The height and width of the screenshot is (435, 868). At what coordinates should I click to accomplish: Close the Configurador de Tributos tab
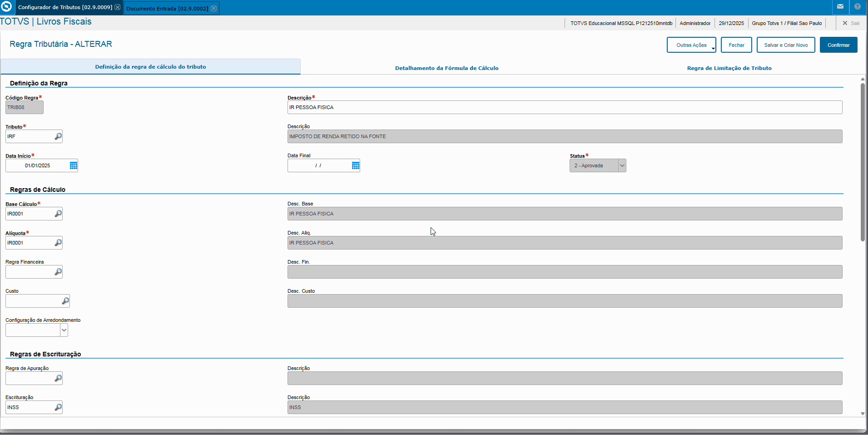click(118, 7)
